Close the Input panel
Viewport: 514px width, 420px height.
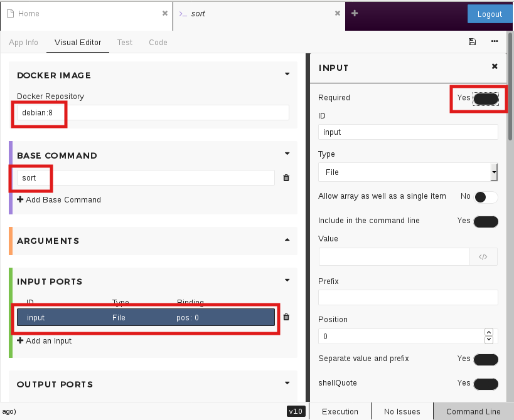[x=495, y=66]
